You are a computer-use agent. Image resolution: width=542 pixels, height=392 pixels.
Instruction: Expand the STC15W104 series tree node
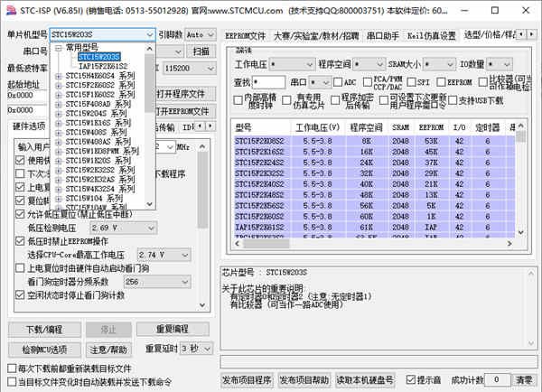pyautogui.click(x=59, y=199)
